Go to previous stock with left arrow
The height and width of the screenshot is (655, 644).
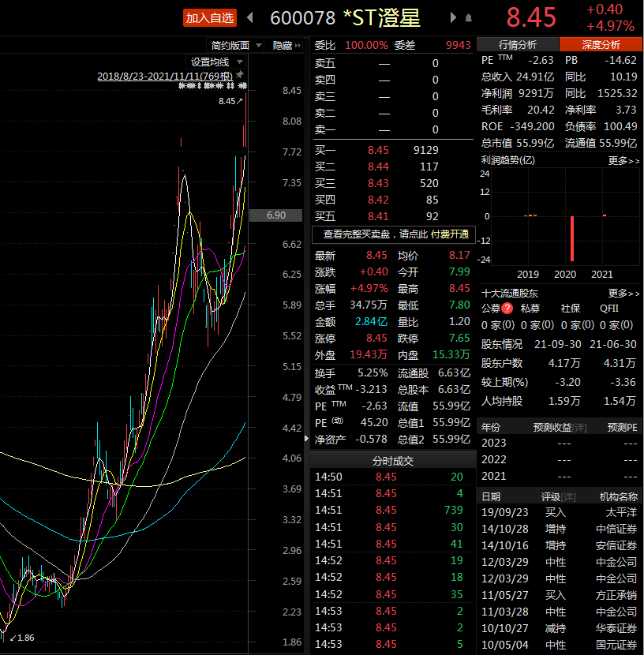[x=250, y=17]
